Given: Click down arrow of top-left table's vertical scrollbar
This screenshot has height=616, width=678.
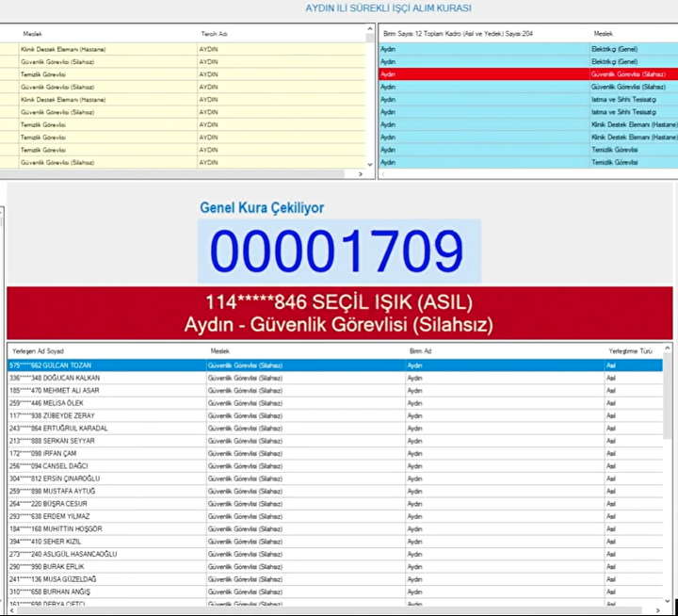Looking at the screenshot, I should click(370, 165).
